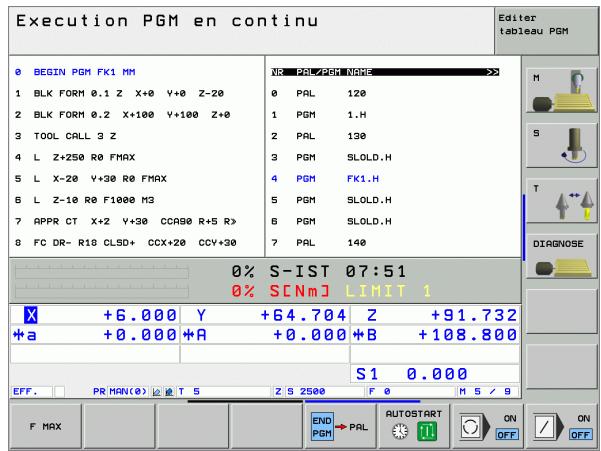The width and height of the screenshot is (601, 451).
Task: Click line 6 L Z-10 R0 F1000 M3
Action: 85,200
